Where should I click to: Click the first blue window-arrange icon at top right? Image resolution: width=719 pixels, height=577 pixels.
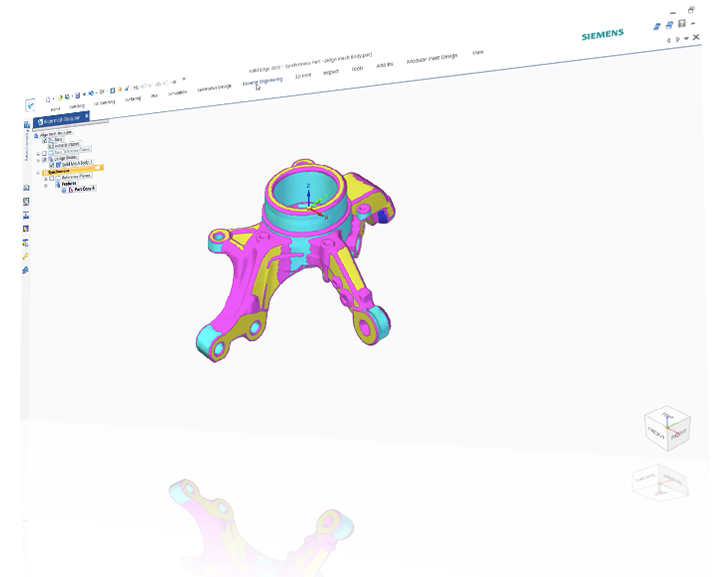click(657, 27)
